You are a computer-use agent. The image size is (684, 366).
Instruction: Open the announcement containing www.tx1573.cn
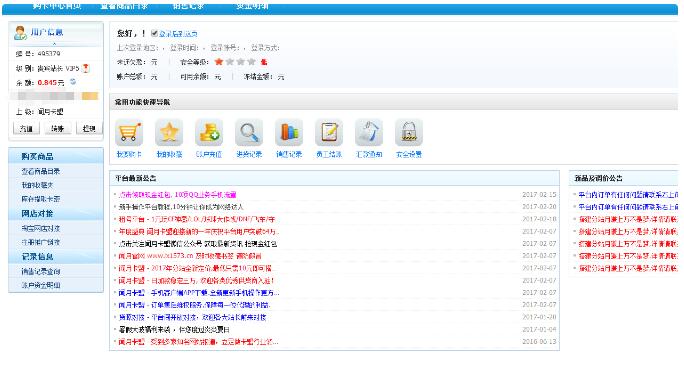point(190,256)
